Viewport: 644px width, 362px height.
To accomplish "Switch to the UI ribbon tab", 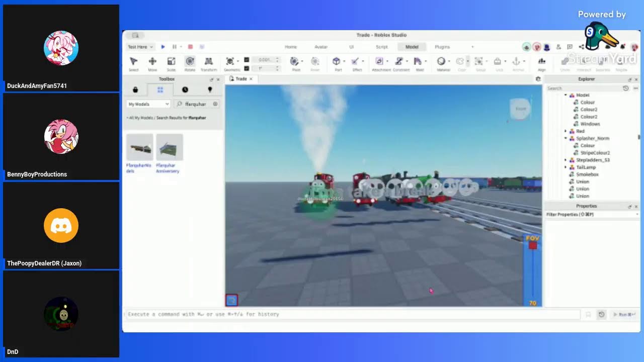I will [x=352, y=47].
